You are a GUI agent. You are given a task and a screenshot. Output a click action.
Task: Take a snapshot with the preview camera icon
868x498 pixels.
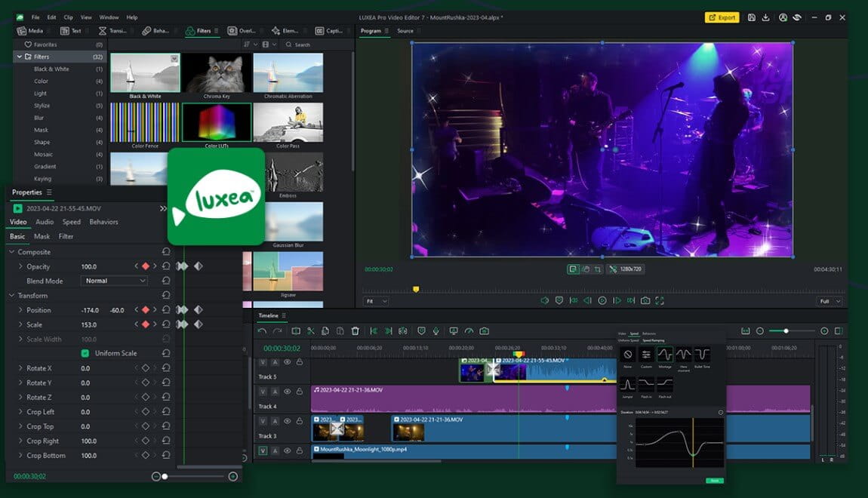[x=645, y=300]
